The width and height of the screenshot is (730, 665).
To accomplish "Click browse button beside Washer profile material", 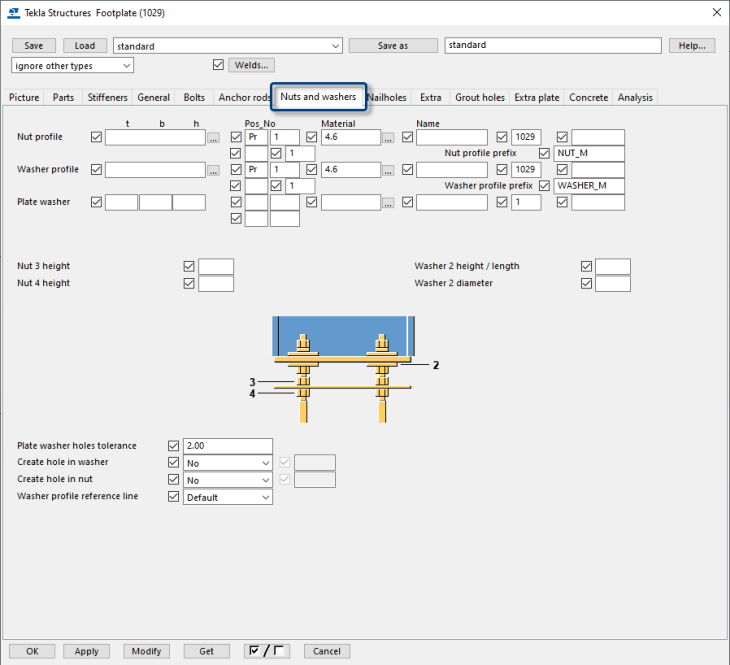I will point(388,171).
